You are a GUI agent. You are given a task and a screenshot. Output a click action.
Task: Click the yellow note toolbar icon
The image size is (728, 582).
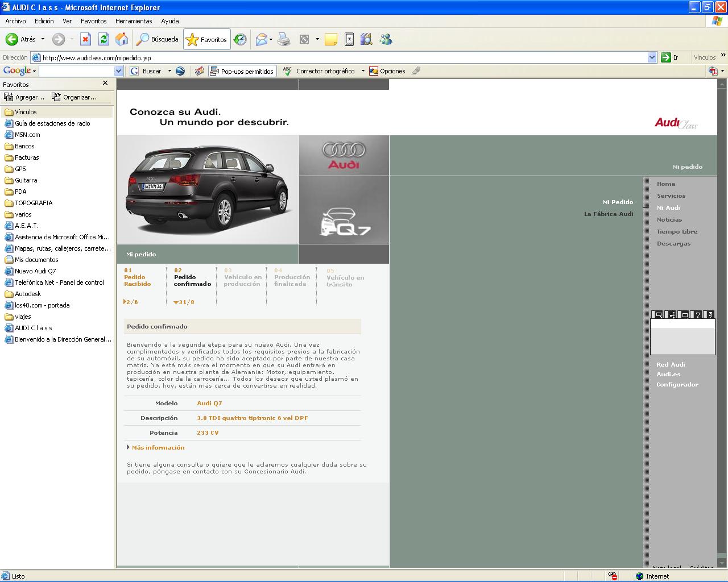click(331, 39)
